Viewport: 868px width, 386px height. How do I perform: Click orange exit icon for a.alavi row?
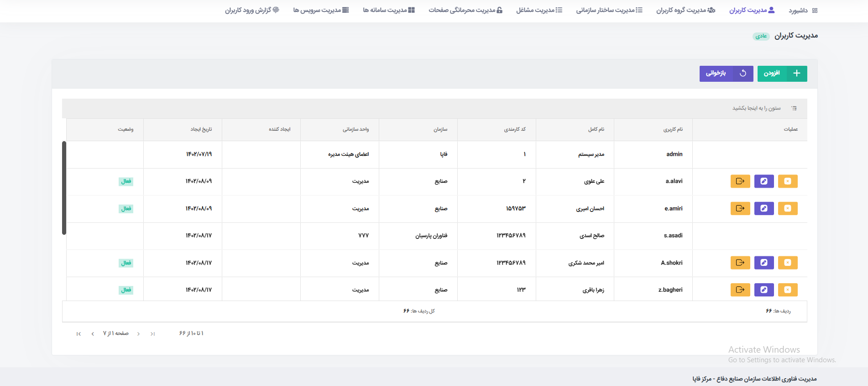(740, 181)
